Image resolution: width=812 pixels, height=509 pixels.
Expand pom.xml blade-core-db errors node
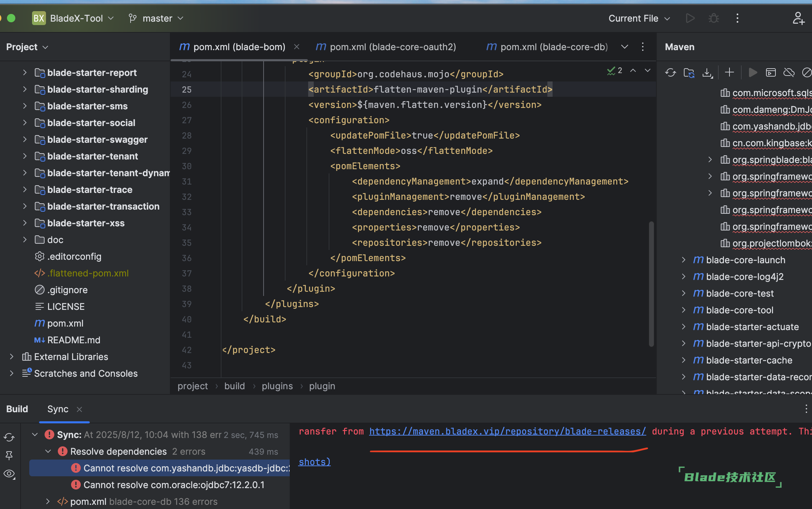pyautogui.click(x=48, y=501)
